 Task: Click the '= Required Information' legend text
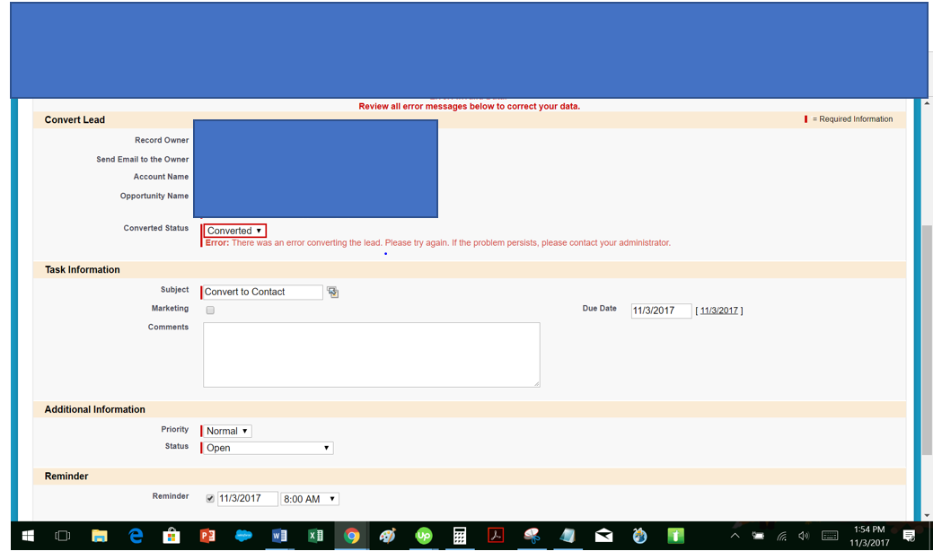(x=852, y=119)
